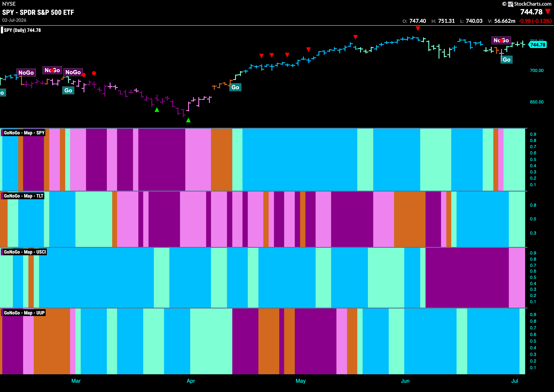Click the green up triangle at the April low
The height and width of the screenshot is (392, 554).
(188, 120)
